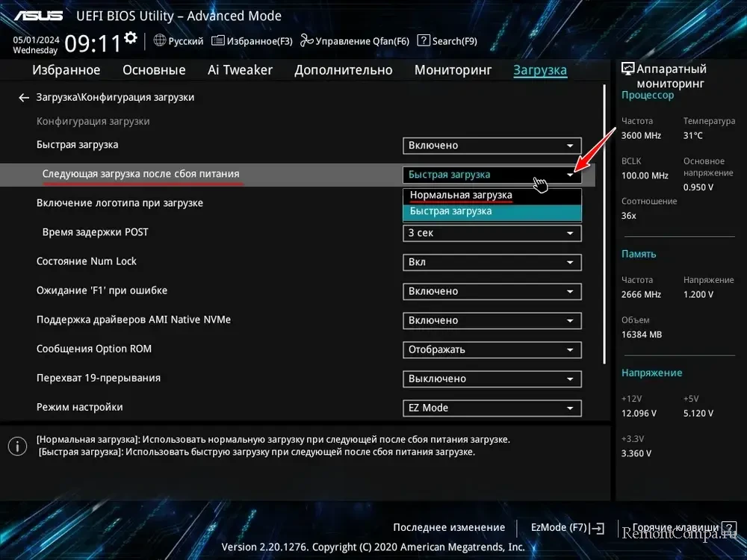Click the Search(F9) question mark icon
The height and width of the screenshot is (560, 747).
tap(424, 41)
